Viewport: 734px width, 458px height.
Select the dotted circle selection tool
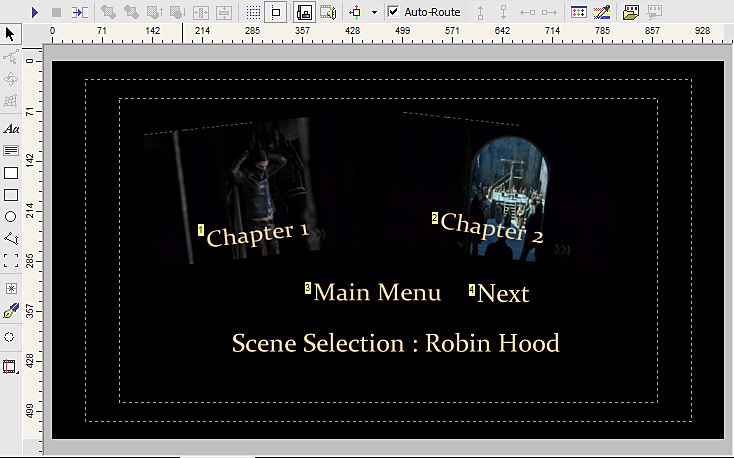(x=9, y=337)
